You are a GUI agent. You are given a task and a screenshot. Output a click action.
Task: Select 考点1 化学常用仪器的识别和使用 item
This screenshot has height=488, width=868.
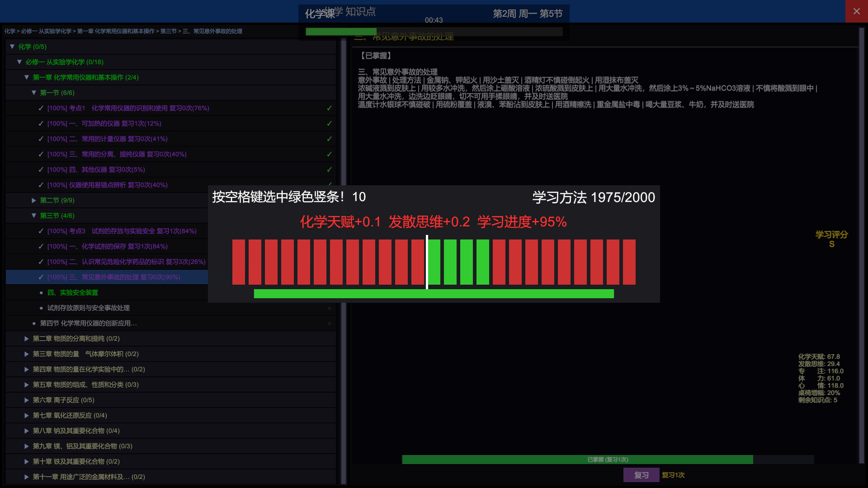tap(171, 108)
